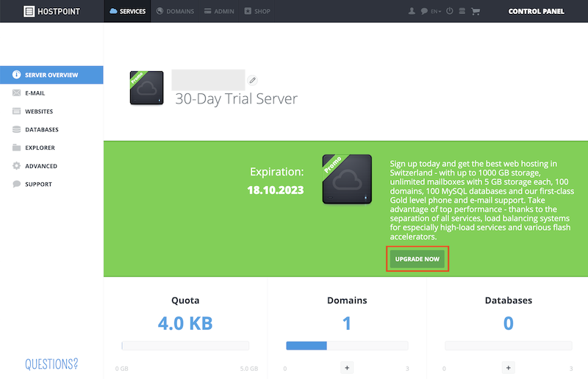Click the small promo server thumbnail
Viewport: 588px width, 379px height.
pyautogui.click(x=146, y=87)
